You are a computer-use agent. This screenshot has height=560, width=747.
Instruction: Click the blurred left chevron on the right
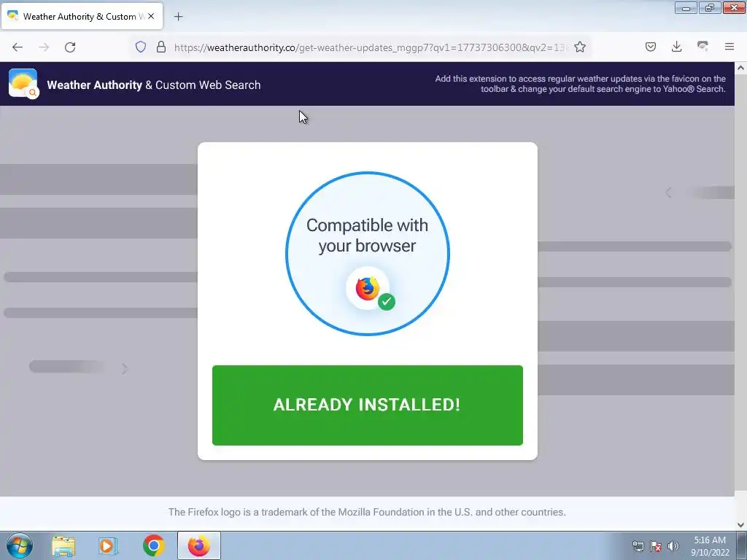point(668,192)
